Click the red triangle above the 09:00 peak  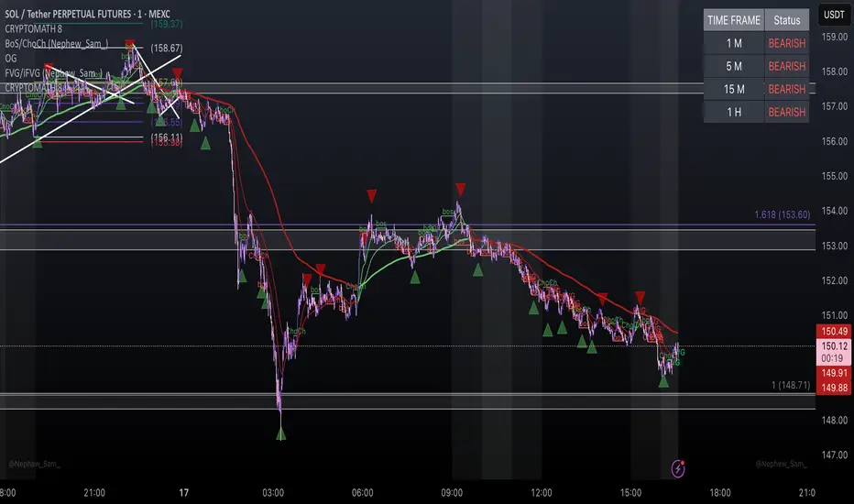[x=460, y=189]
